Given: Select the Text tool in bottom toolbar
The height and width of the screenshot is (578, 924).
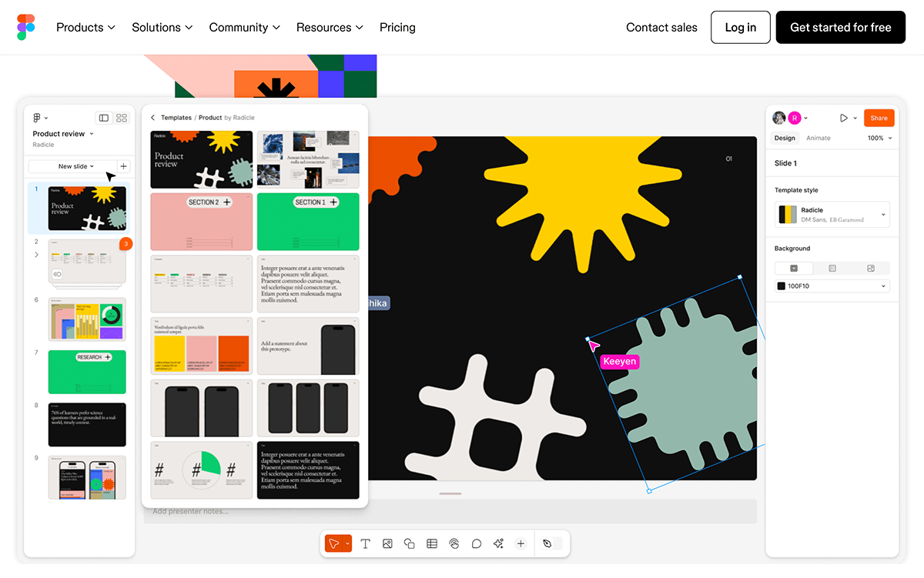Looking at the screenshot, I should tap(365, 543).
